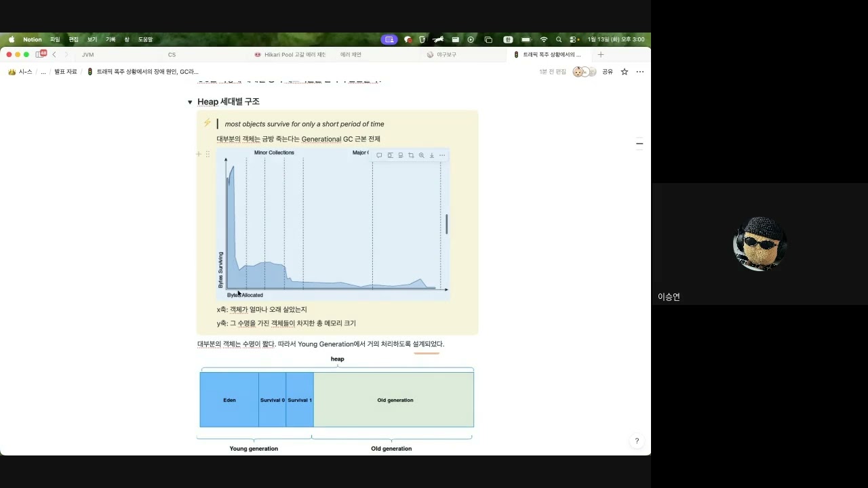The height and width of the screenshot is (488, 868).
Task: Open the battery status icon
Action: click(x=526, y=39)
